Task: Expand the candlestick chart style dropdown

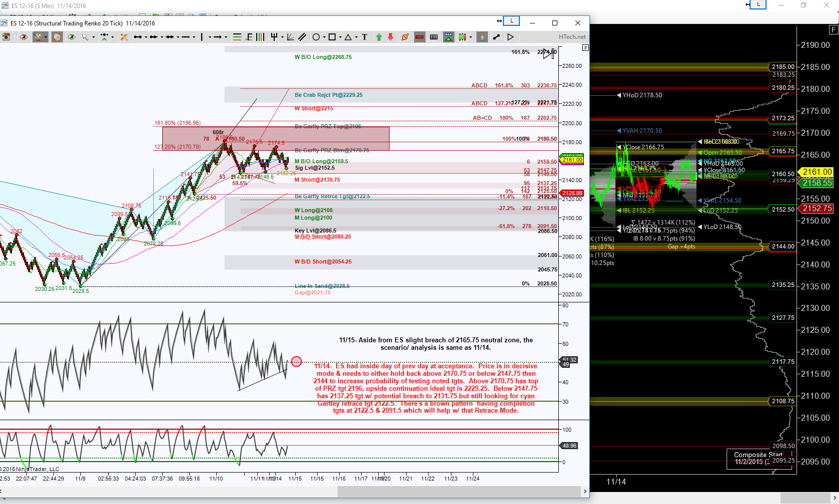Action: (470, 37)
